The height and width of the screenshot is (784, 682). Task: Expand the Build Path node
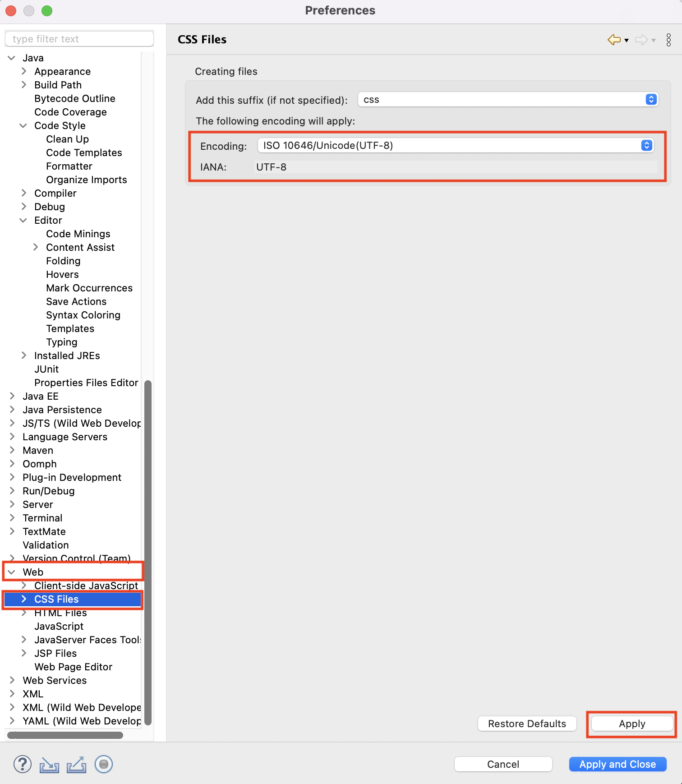pos(24,85)
